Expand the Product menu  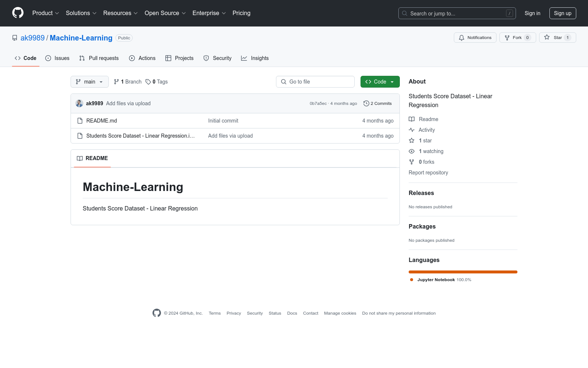[x=46, y=13]
